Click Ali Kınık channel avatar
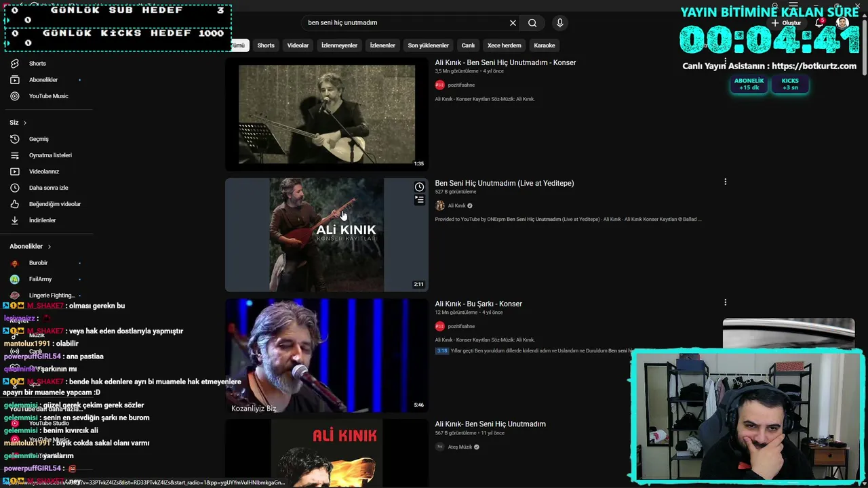The image size is (868, 488). (439, 206)
